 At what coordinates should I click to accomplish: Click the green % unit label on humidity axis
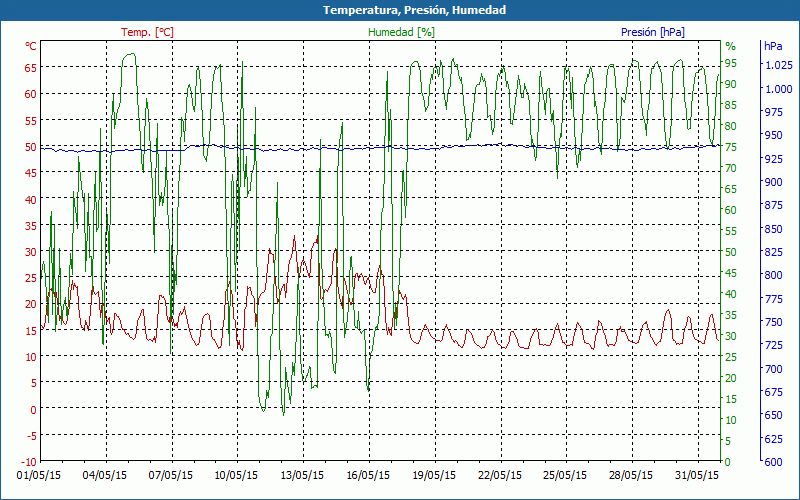(x=731, y=46)
